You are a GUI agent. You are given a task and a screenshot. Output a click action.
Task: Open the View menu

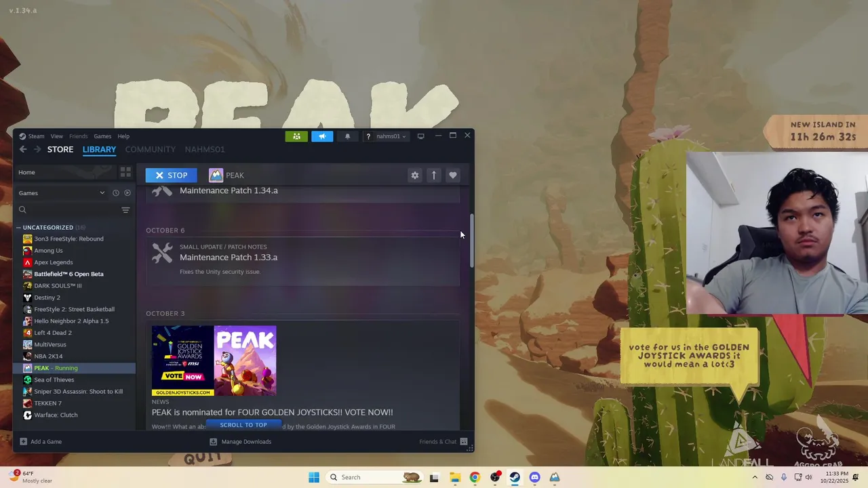click(x=57, y=136)
